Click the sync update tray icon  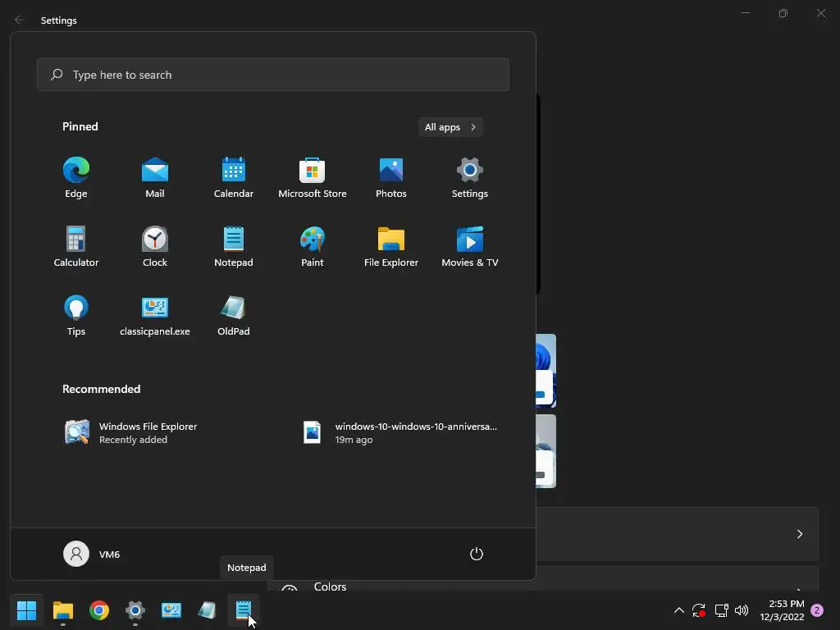pos(699,610)
